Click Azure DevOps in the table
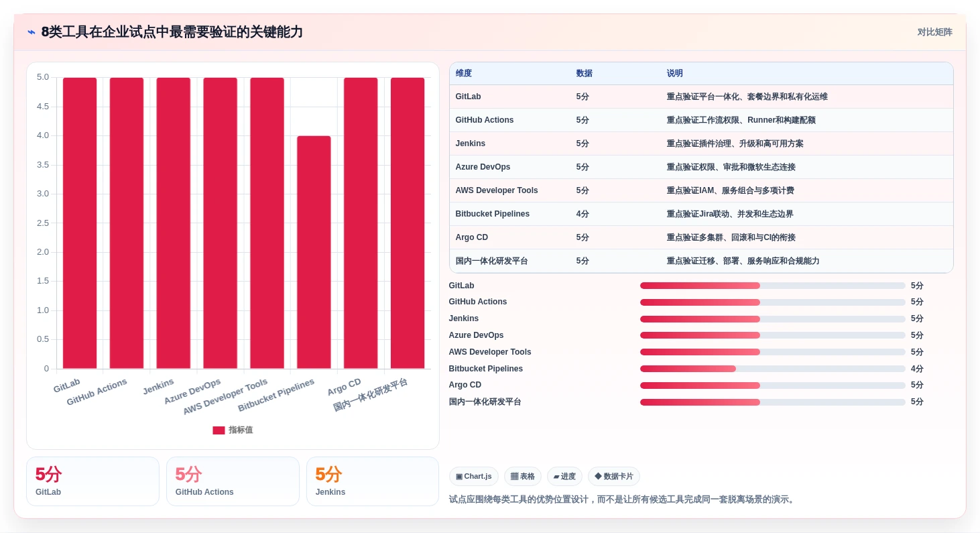The width and height of the screenshot is (980, 533). (483, 167)
